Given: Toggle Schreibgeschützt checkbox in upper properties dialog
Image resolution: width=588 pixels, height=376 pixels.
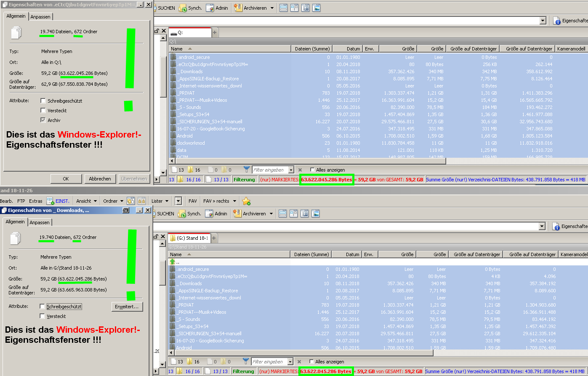Looking at the screenshot, I should click(43, 101).
